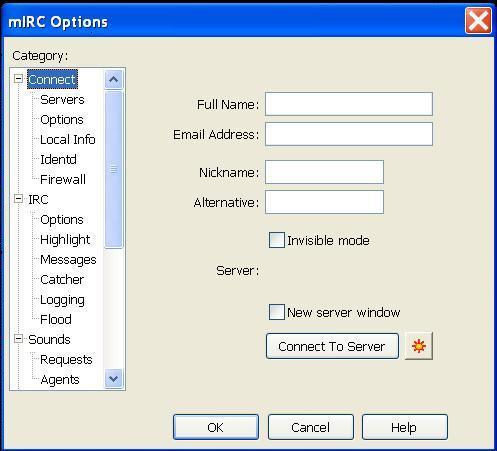Click the Full Name input field
The height and width of the screenshot is (451, 497).
pyautogui.click(x=349, y=104)
